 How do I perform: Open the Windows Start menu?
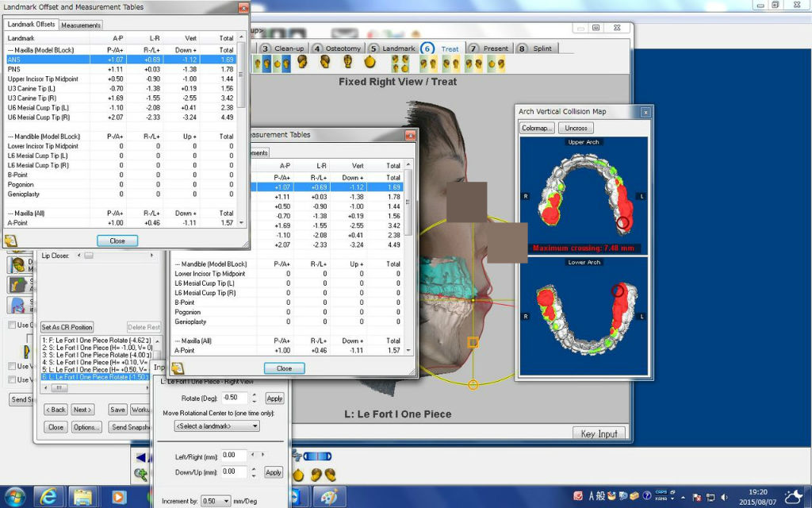[x=14, y=497]
